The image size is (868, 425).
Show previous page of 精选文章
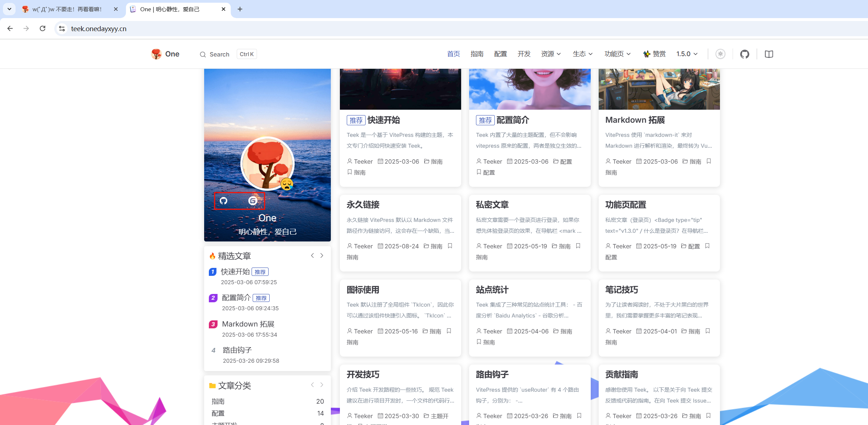point(312,256)
